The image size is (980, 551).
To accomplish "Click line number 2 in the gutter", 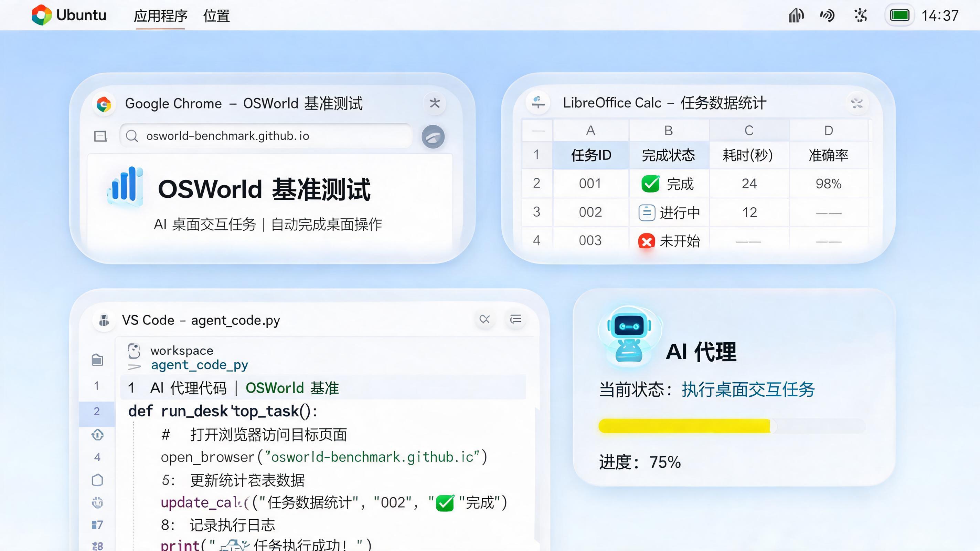I will coord(97,411).
